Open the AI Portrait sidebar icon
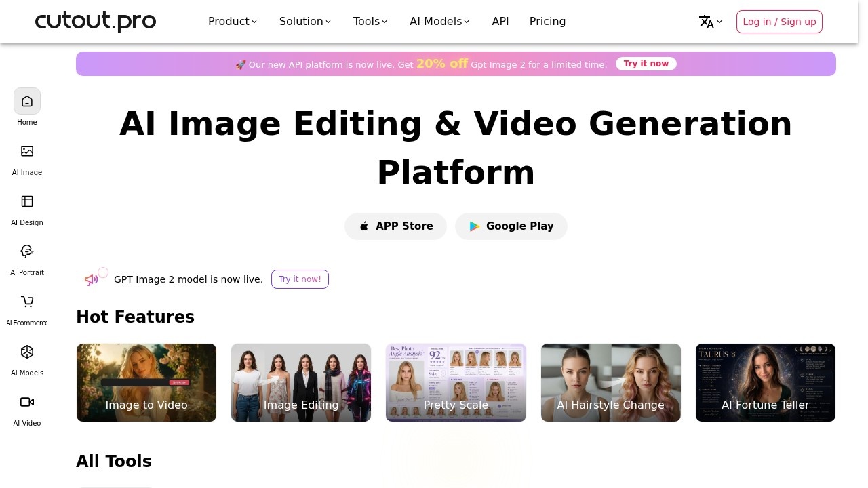868x488 pixels. pyautogui.click(x=27, y=251)
